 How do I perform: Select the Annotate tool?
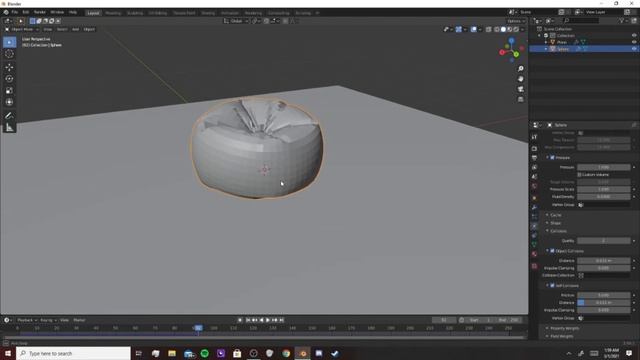pyautogui.click(x=9, y=116)
